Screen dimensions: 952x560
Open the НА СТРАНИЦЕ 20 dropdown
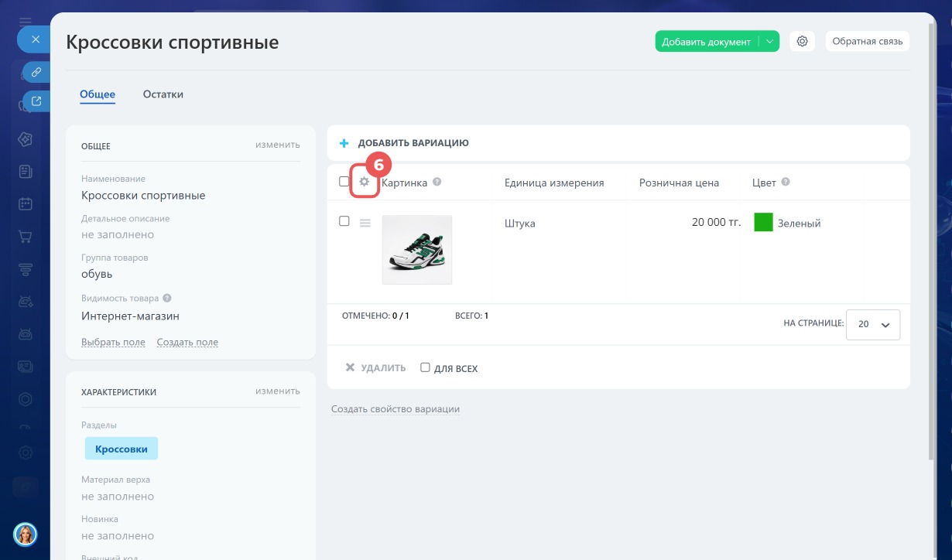coord(873,325)
